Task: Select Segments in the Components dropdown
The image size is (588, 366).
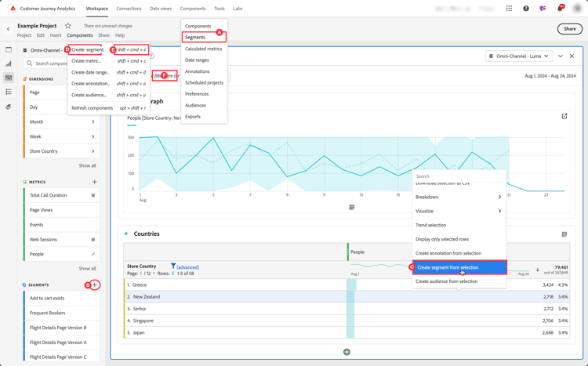Action: coord(204,37)
